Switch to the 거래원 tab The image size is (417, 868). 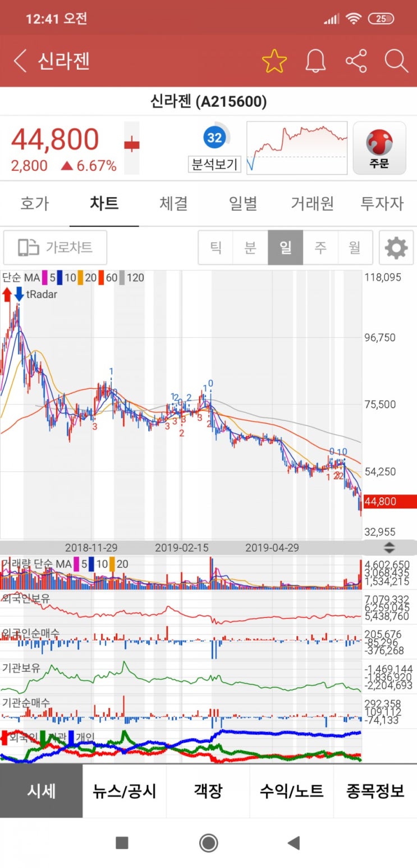point(312,203)
